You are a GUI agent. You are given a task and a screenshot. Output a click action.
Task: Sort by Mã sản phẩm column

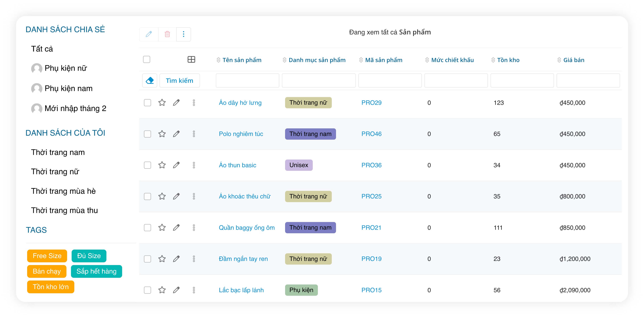pos(381,60)
